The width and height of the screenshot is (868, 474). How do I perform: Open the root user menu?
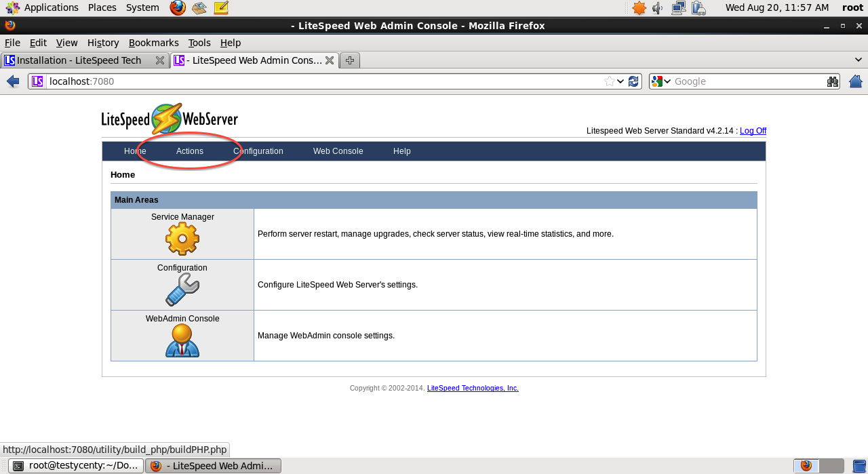(852, 7)
